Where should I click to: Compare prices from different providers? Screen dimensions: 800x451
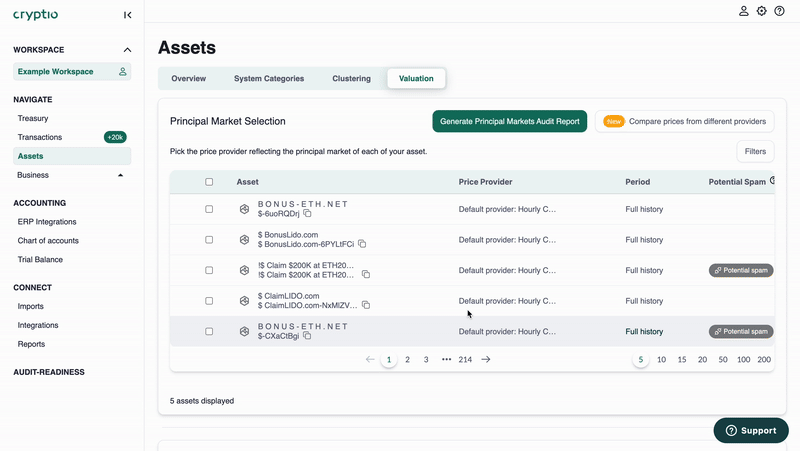[685, 121]
